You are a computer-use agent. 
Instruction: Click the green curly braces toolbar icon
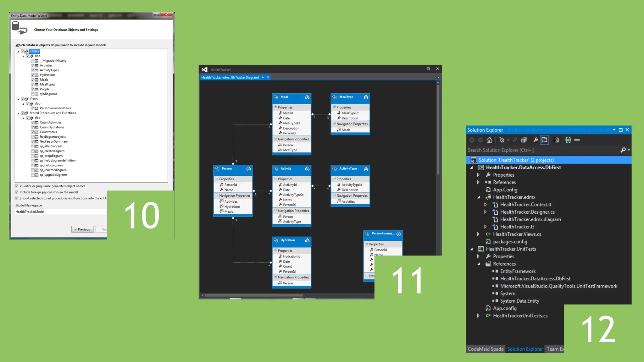coord(568,140)
